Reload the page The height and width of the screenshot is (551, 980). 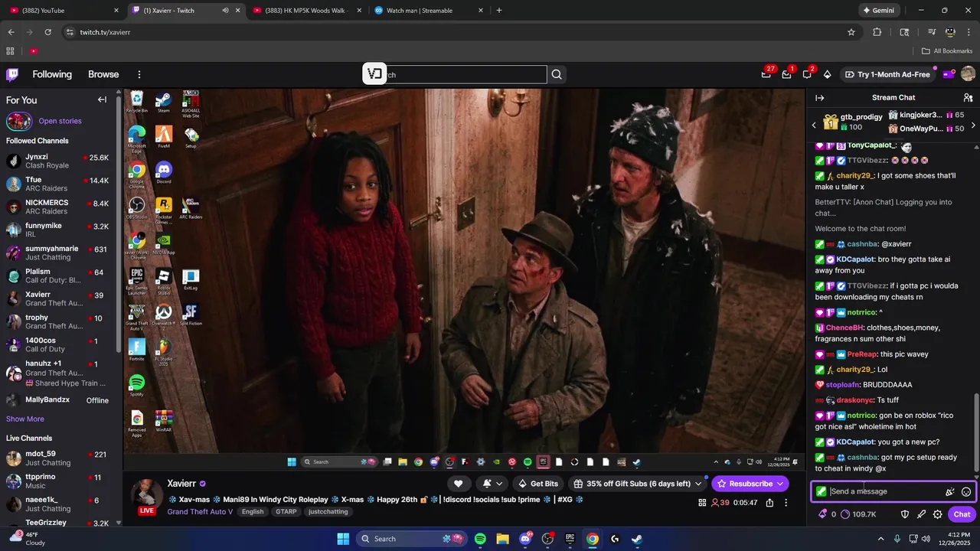48,32
